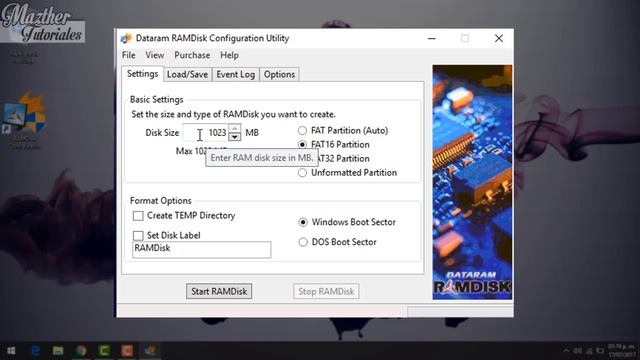Select FAT Partition (Auto) option
Viewport: 640px width, 360px height.
click(344, 131)
